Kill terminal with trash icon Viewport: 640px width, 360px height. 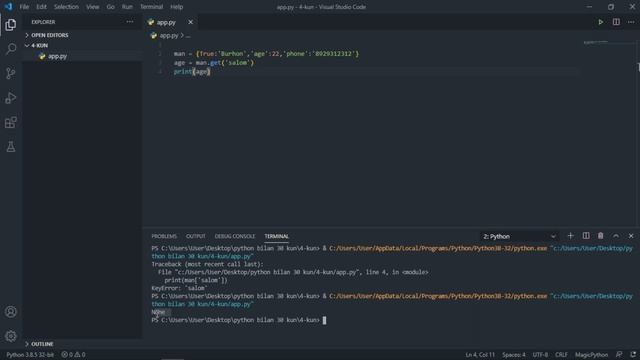(x=600, y=236)
